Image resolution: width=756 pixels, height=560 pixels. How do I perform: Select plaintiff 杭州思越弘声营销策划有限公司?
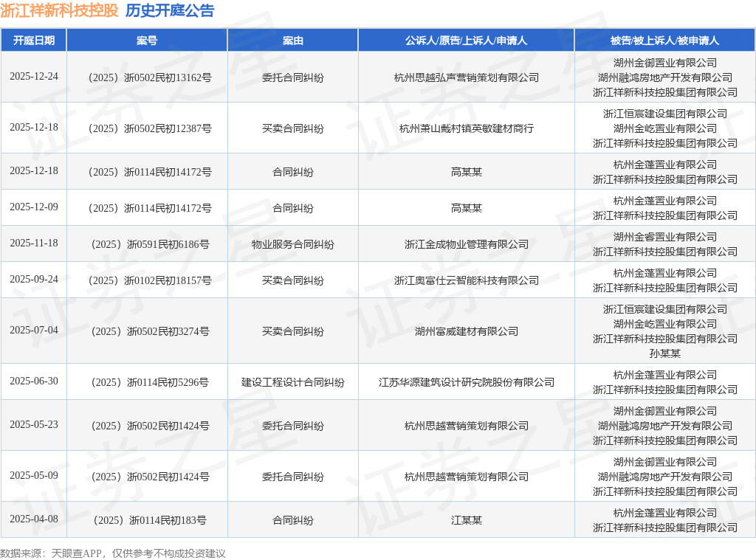pyautogui.click(x=467, y=77)
